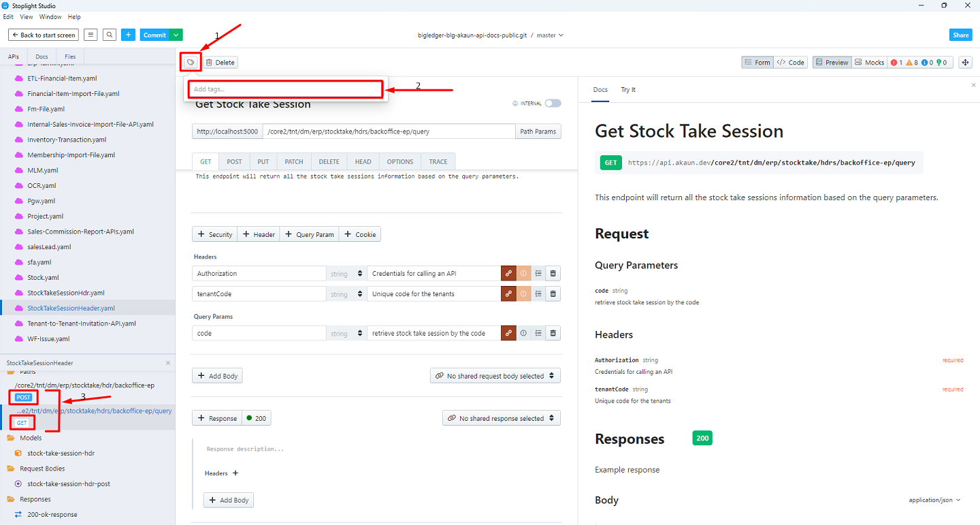Click the tags icon button beside Delete
The height and width of the screenshot is (525, 980).
[x=191, y=63]
